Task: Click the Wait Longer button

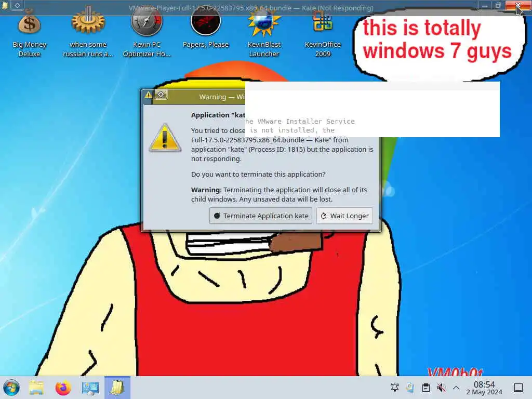Action: click(x=345, y=216)
